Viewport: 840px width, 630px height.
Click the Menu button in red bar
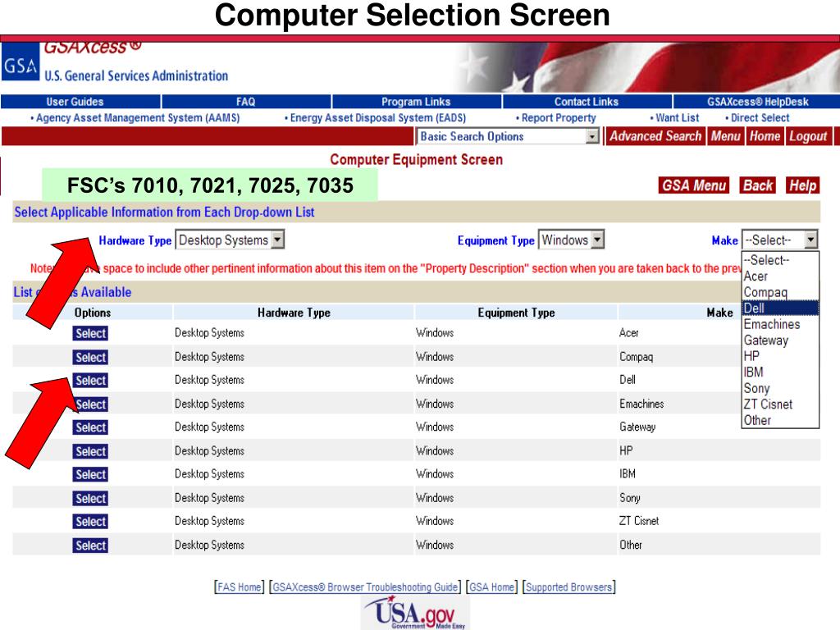click(x=726, y=137)
